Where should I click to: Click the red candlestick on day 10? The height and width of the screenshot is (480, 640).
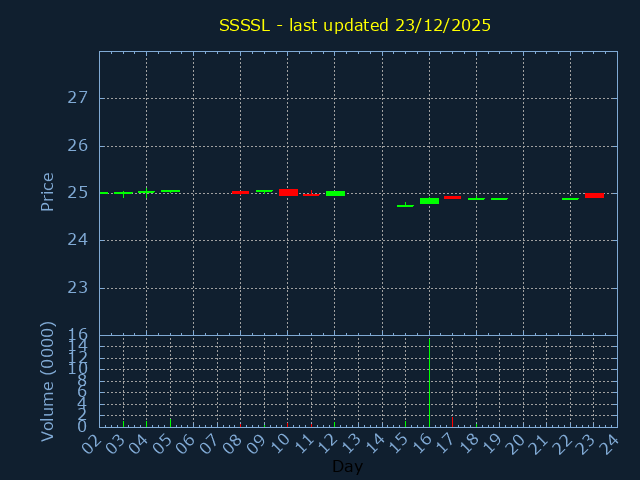coord(288,192)
